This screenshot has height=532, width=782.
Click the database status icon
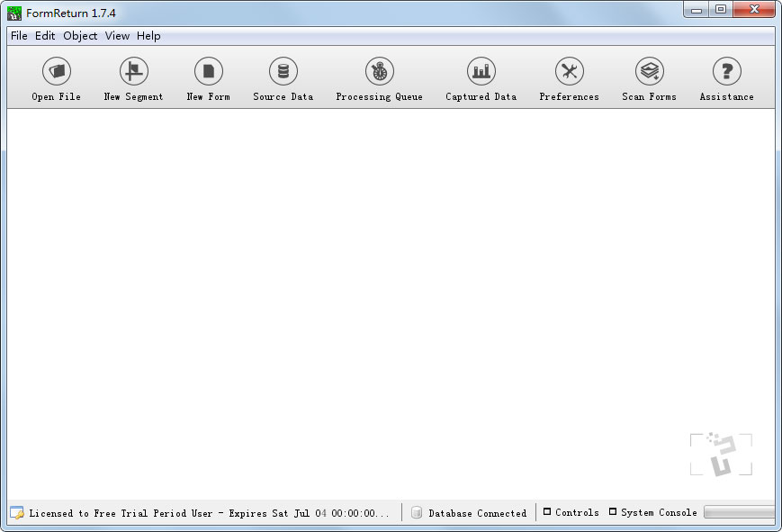click(417, 512)
